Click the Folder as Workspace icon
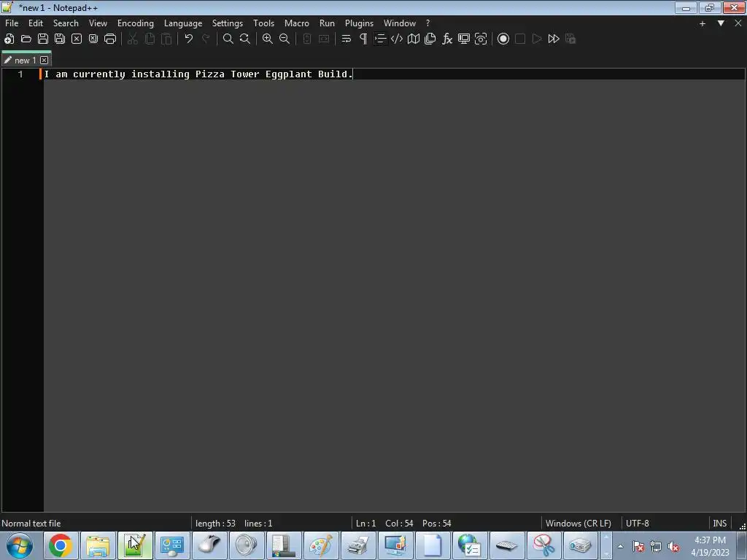The height and width of the screenshot is (560, 747). (x=464, y=39)
